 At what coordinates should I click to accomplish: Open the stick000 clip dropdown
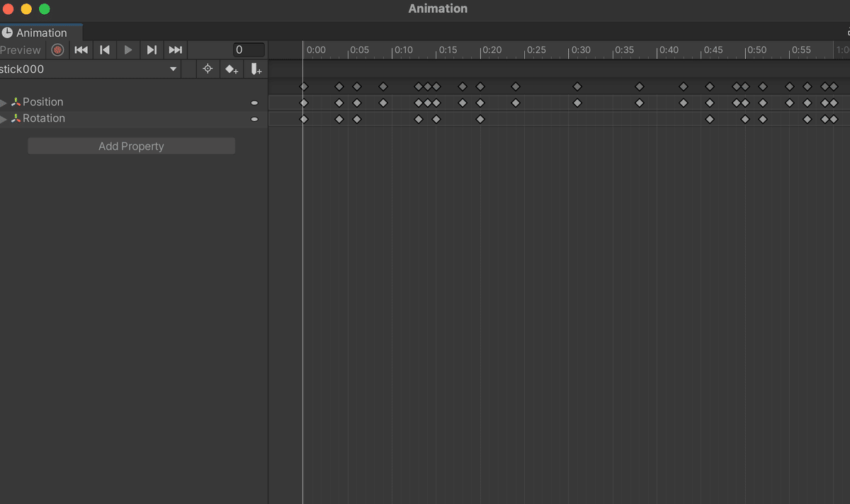pos(89,69)
